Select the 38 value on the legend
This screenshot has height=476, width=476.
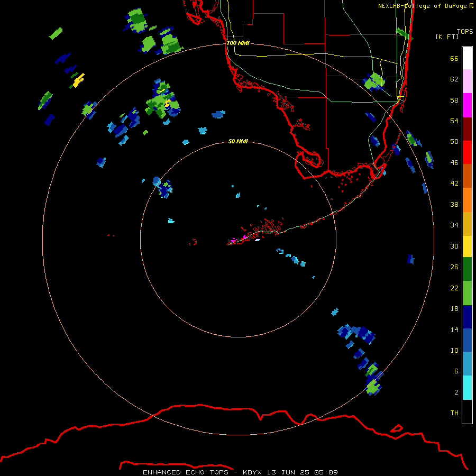[x=454, y=204]
